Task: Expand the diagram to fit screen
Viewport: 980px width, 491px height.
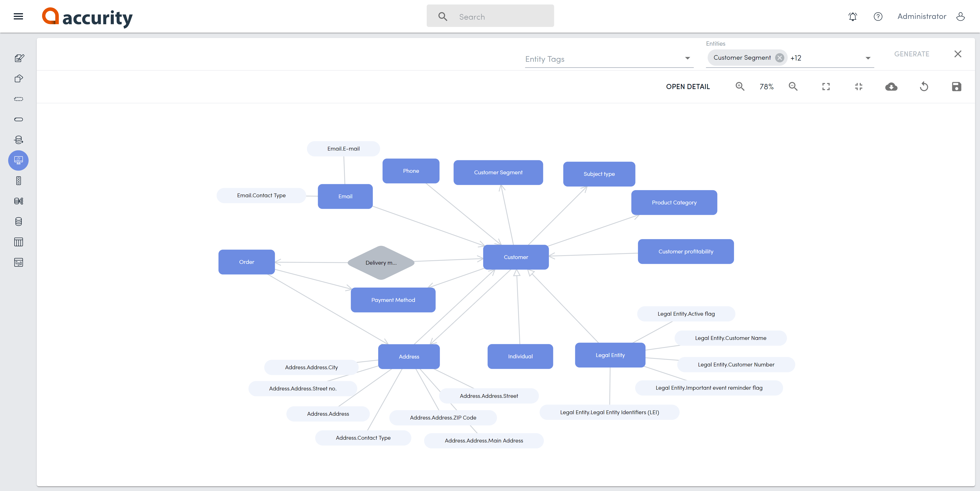Action: pyautogui.click(x=826, y=86)
